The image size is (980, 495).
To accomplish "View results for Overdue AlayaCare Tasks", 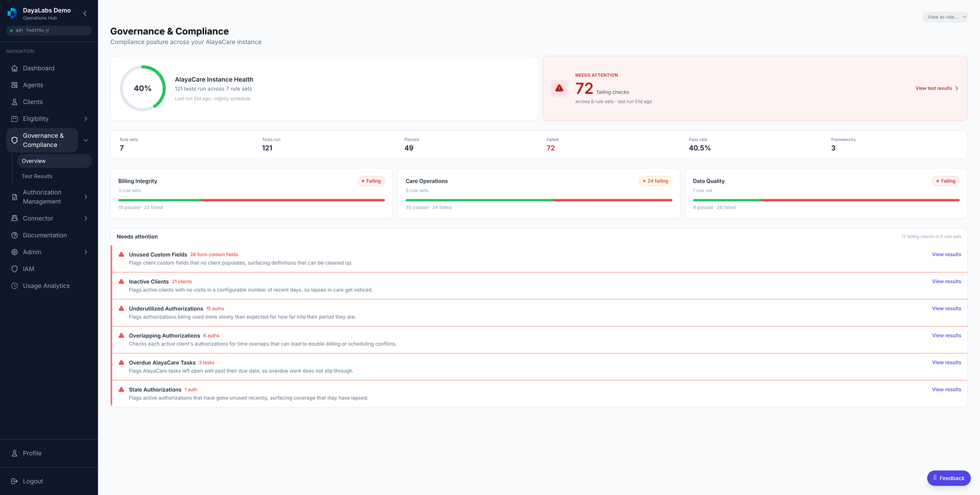I will [946, 362].
